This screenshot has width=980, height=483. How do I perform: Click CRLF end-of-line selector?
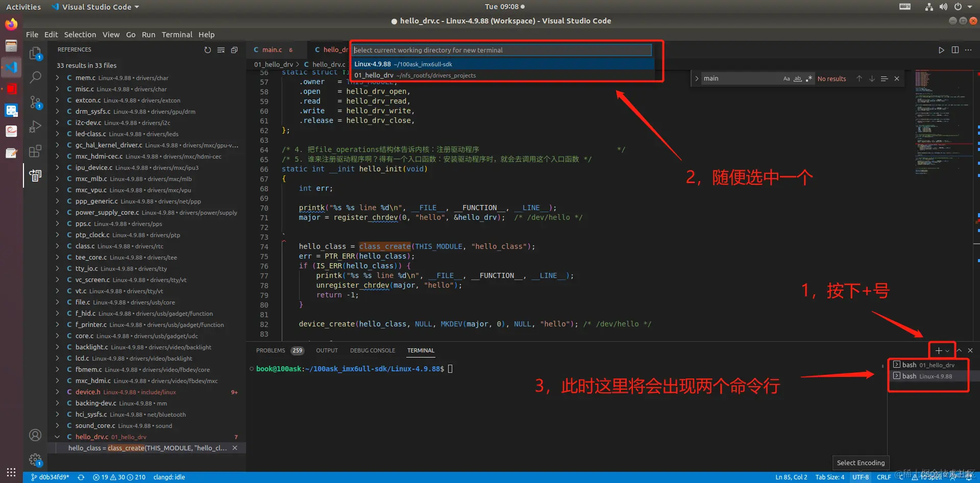click(884, 477)
